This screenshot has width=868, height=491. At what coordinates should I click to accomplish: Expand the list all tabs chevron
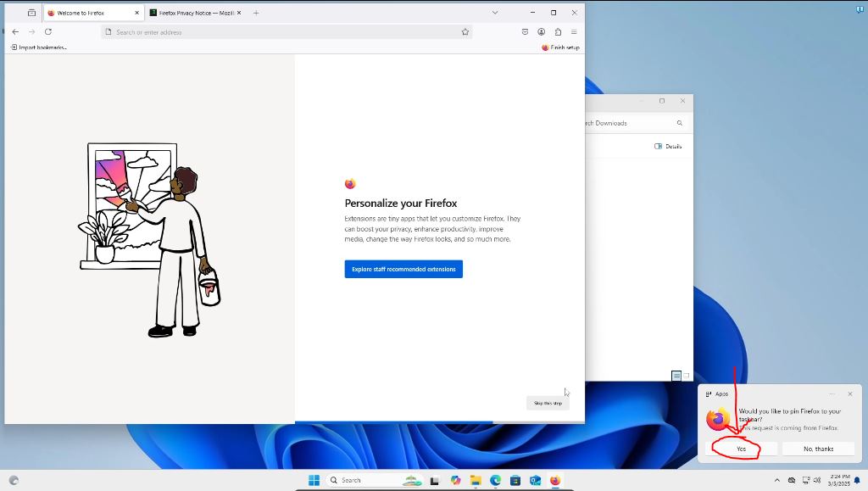pos(495,13)
